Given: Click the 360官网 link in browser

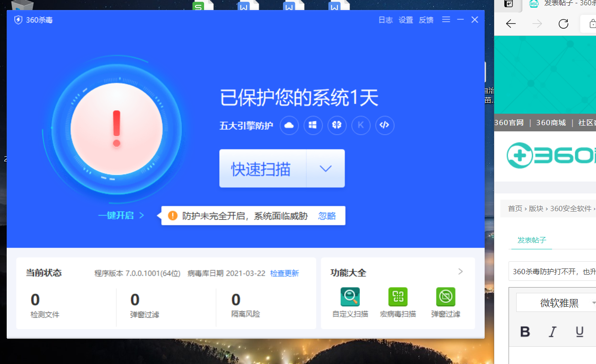Looking at the screenshot, I should [509, 123].
